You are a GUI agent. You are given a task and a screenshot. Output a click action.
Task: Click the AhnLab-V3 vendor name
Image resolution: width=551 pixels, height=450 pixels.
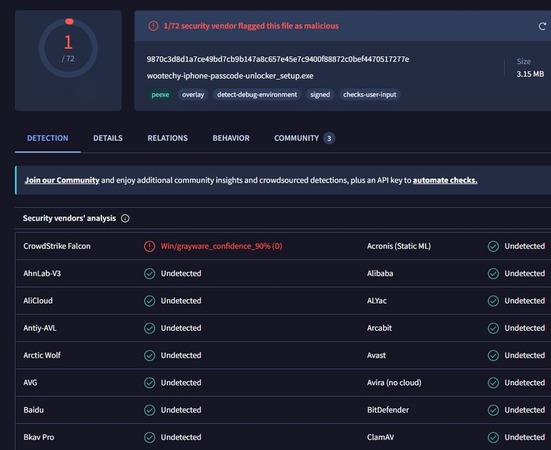click(x=42, y=274)
